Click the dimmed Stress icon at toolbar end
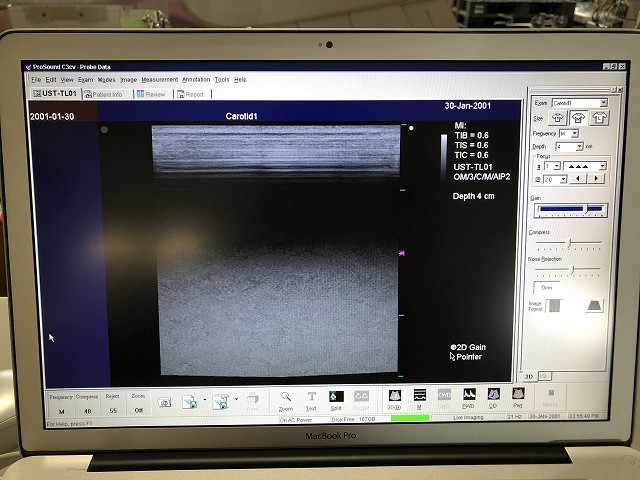The image size is (640, 480). pos(551,398)
